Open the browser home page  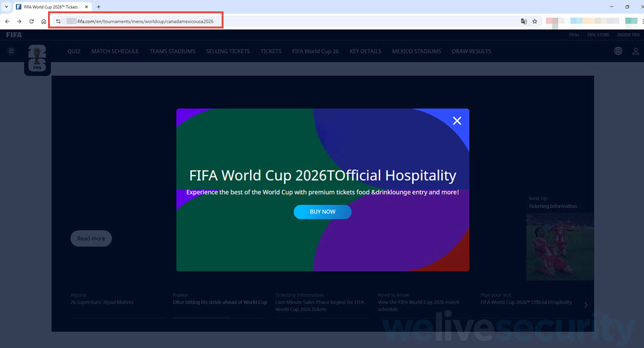pos(44,21)
